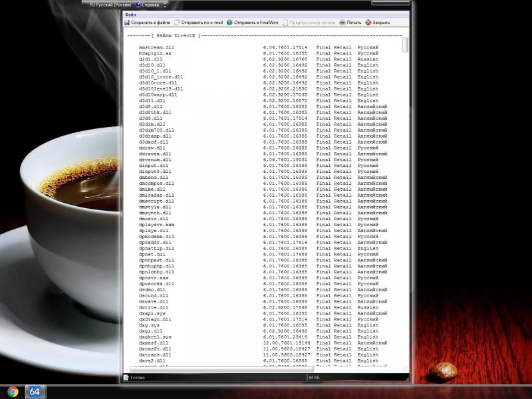
Task: Select the d3d11.dll file name
Action: 152,100
